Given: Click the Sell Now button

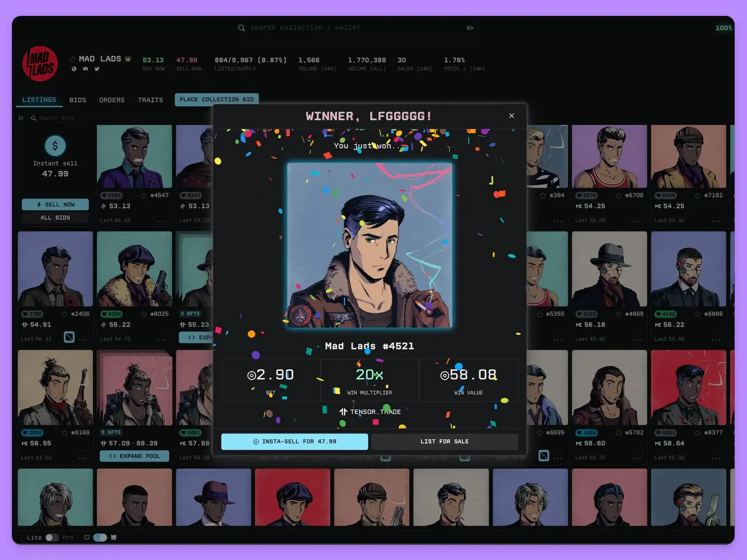Looking at the screenshot, I should point(55,205).
